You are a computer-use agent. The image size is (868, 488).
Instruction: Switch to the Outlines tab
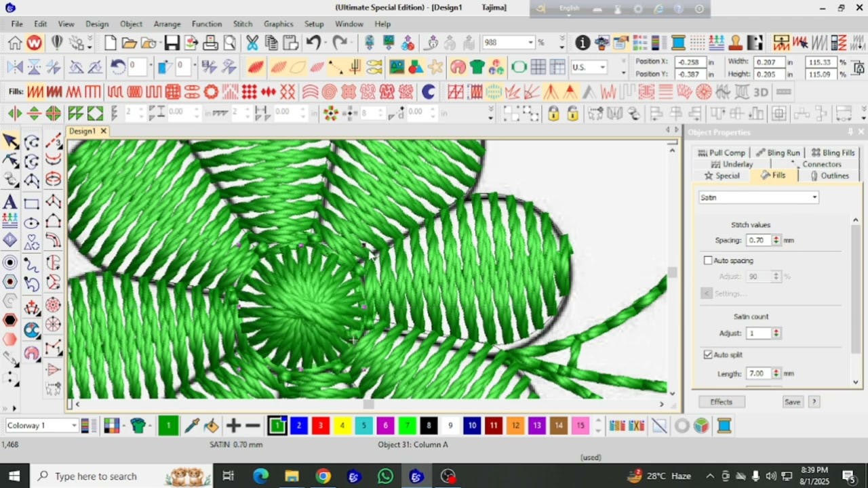829,176
